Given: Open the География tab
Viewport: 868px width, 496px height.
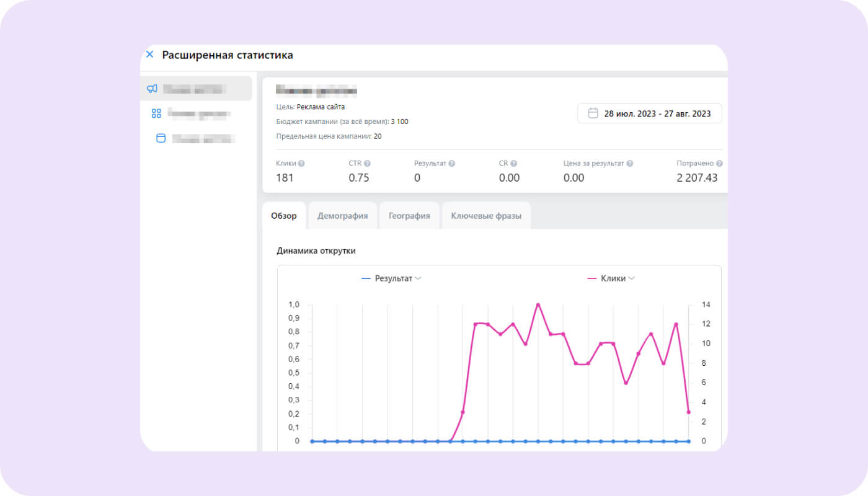Looking at the screenshot, I should coord(409,216).
